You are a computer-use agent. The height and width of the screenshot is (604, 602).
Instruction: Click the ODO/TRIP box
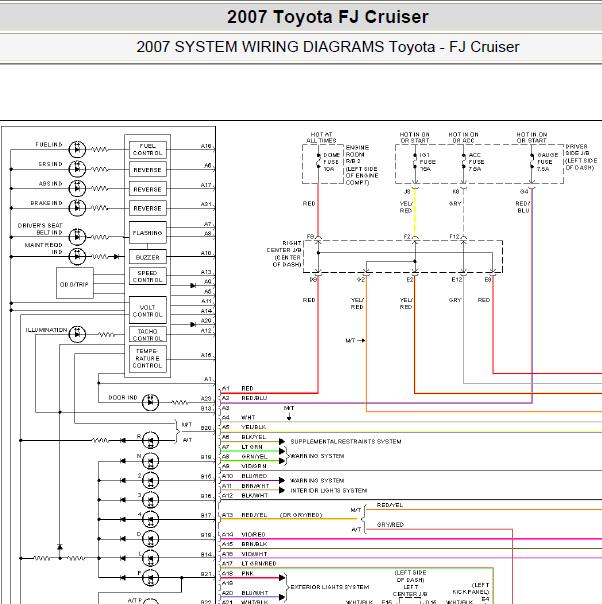75,283
